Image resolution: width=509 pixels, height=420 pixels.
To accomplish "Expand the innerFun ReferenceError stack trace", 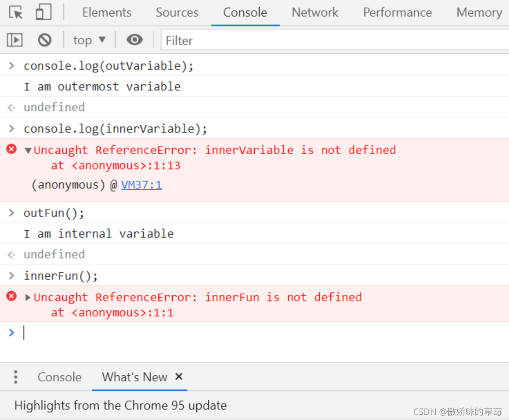I will (x=28, y=297).
